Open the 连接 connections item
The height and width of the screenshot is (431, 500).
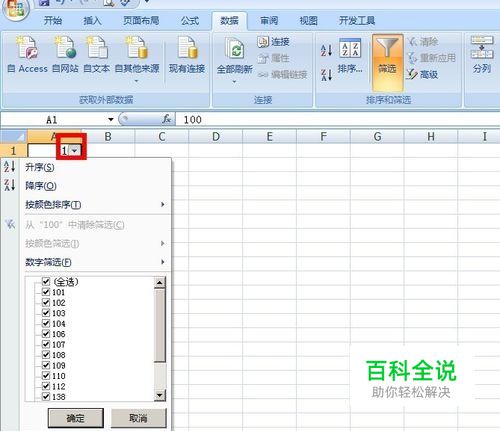pyautogui.click(x=273, y=42)
